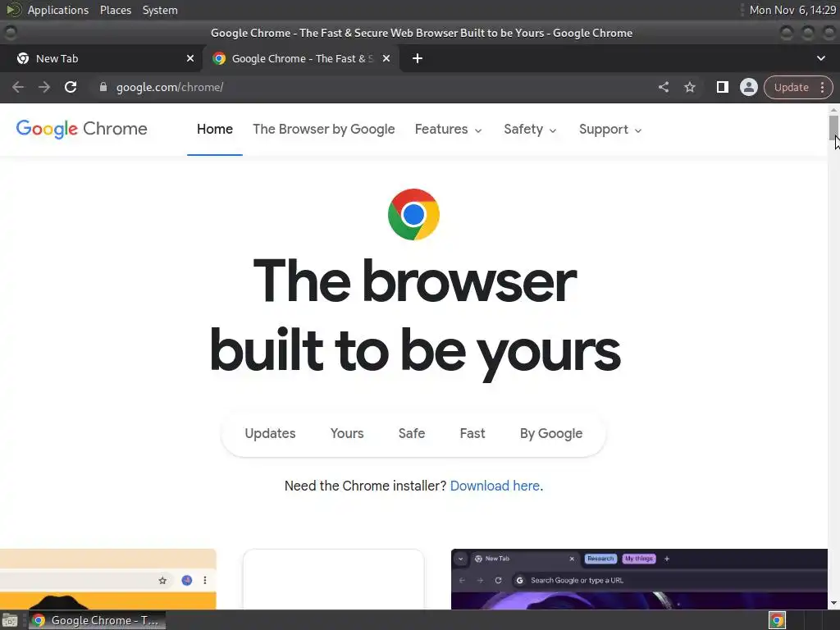Click the yellow browser preview image
Image resolution: width=840 pixels, height=630 pixels.
pyautogui.click(x=107, y=579)
